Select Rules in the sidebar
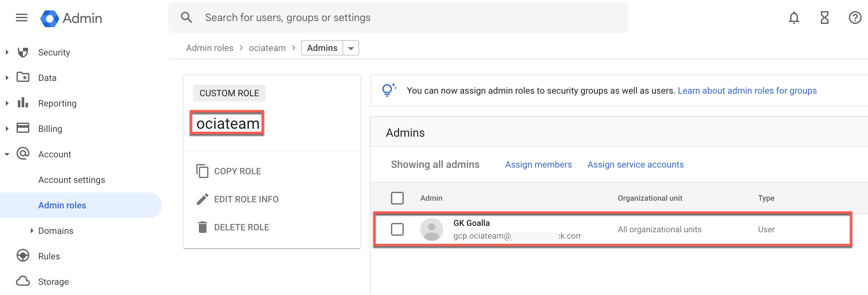The height and width of the screenshot is (295, 868). coord(49,256)
